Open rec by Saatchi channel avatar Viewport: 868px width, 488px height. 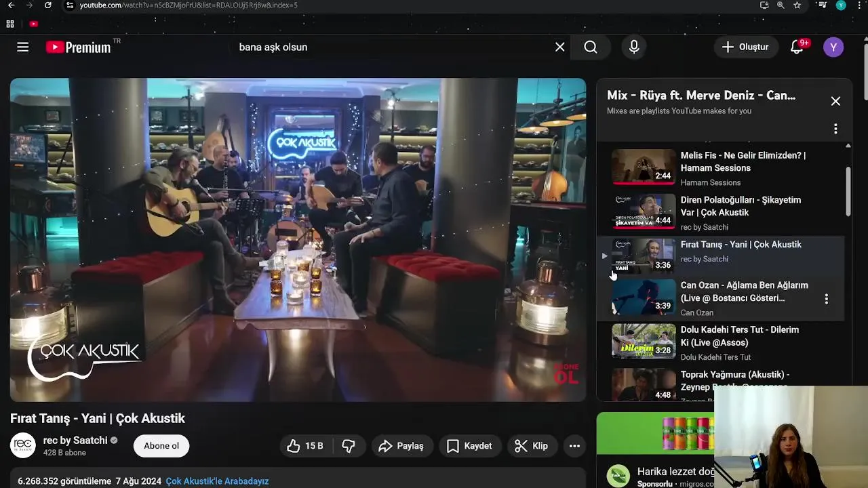(23, 445)
